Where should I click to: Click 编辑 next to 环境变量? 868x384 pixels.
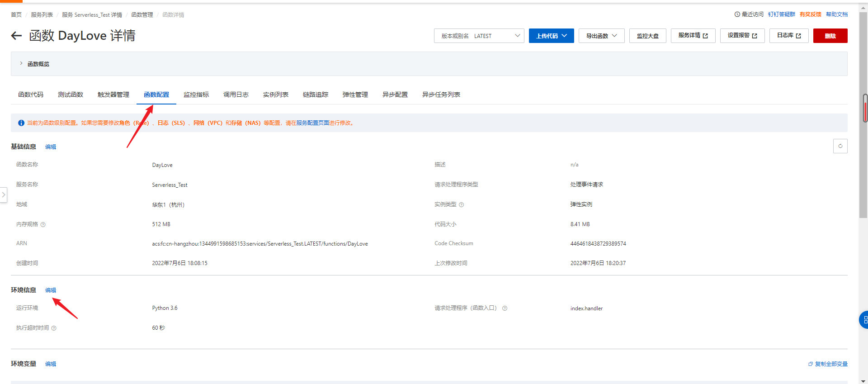click(51, 364)
